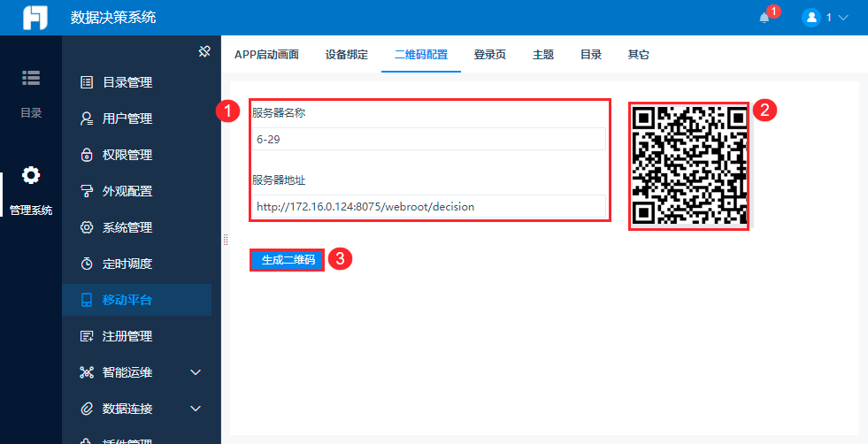This screenshot has height=444, width=868.
Task: Switch to 登录页 tab
Action: point(490,54)
